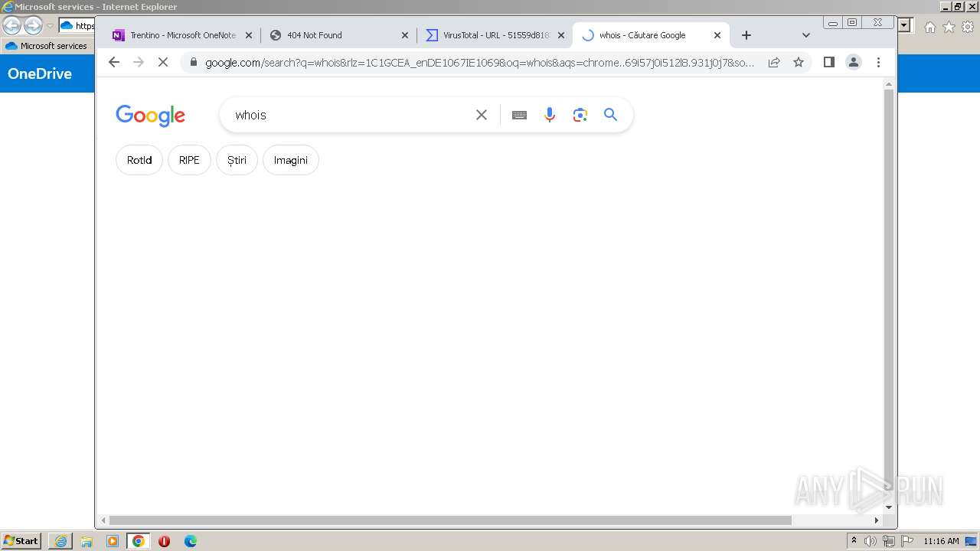Show Imagini image results
This screenshot has width=980, height=551.
291,160
